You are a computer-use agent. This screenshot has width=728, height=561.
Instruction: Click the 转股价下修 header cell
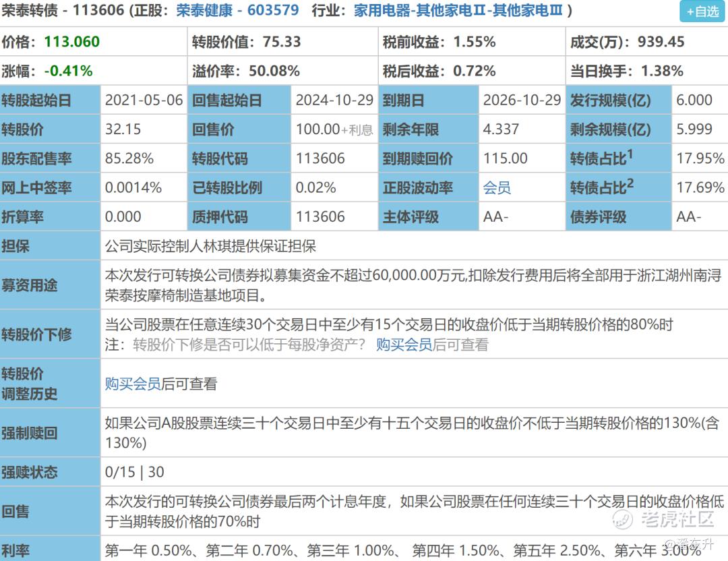pos(50,334)
